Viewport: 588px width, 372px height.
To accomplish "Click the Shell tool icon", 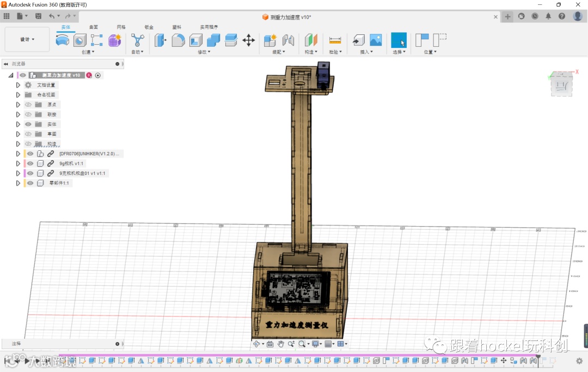I will tap(196, 40).
